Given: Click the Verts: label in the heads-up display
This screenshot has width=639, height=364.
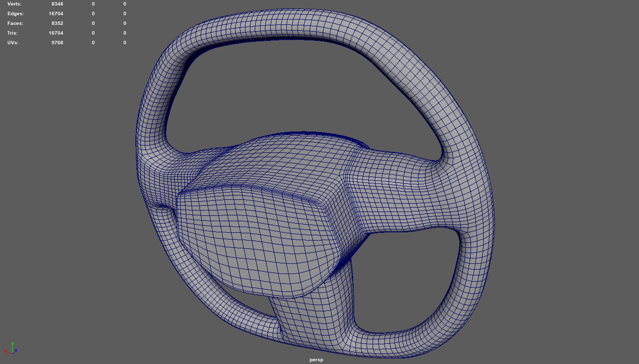Looking at the screenshot, I should 14,4.
